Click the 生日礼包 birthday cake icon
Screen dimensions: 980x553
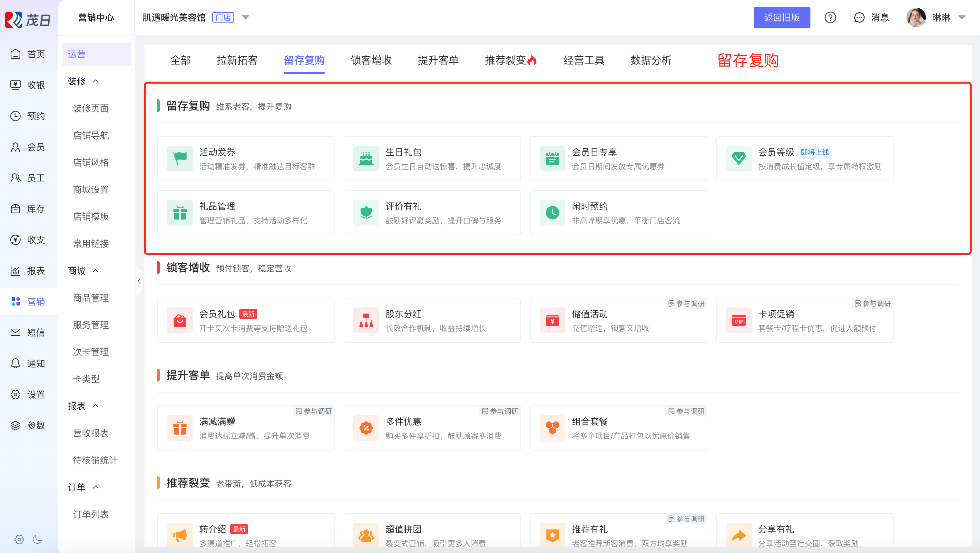pos(366,158)
